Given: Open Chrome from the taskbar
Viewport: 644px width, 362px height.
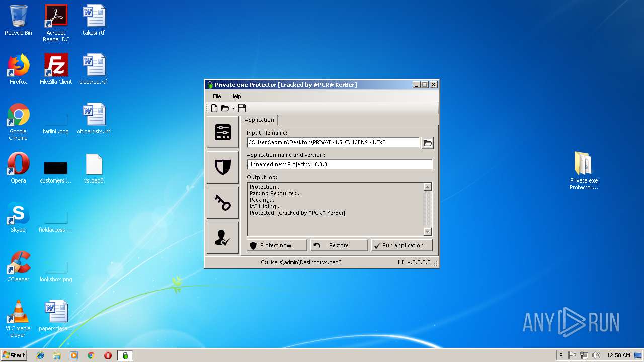Looking at the screenshot, I should (91, 355).
